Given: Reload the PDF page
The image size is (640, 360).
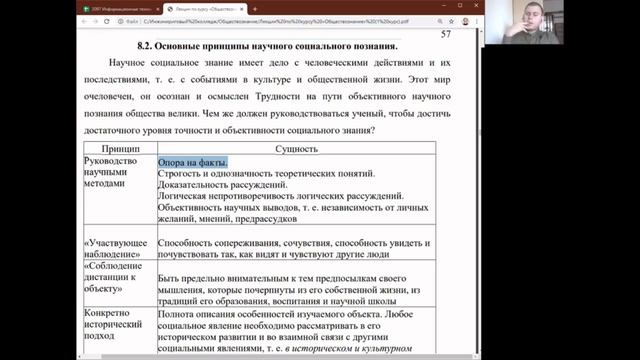Looking at the screenshot, I should pos(107,21).
